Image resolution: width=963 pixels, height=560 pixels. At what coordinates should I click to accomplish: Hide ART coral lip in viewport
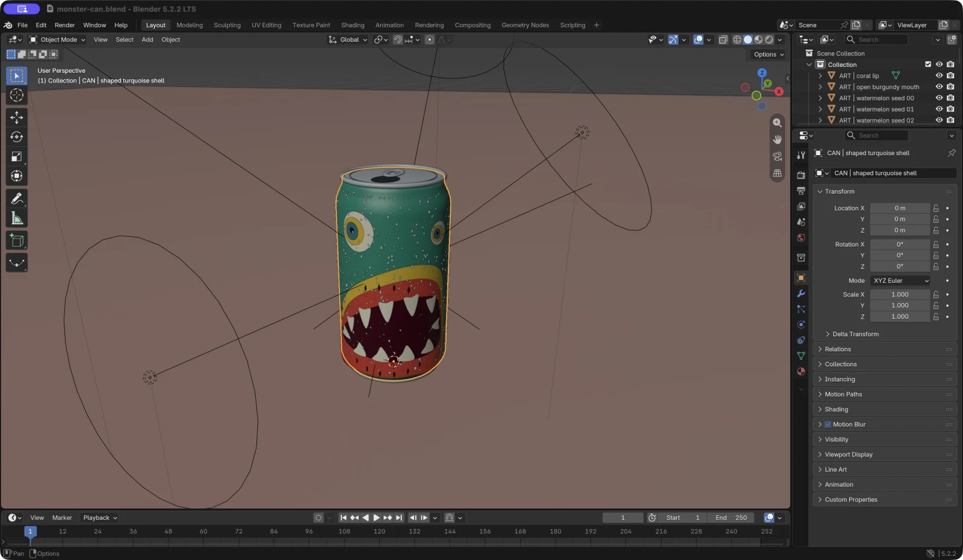[x=939, y=76]
